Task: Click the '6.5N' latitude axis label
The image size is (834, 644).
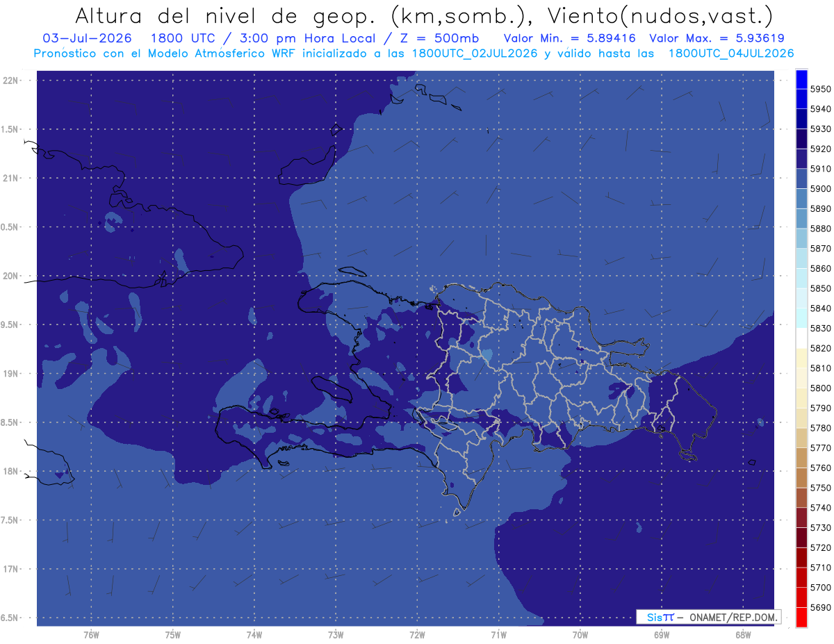Action: tap(10, 618)
